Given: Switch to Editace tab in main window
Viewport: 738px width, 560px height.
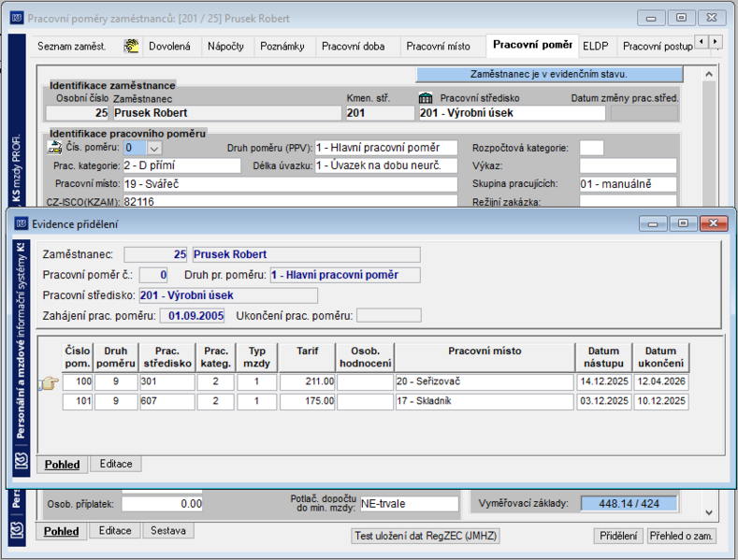Looking at the screenshot, I should coord(115,531).
